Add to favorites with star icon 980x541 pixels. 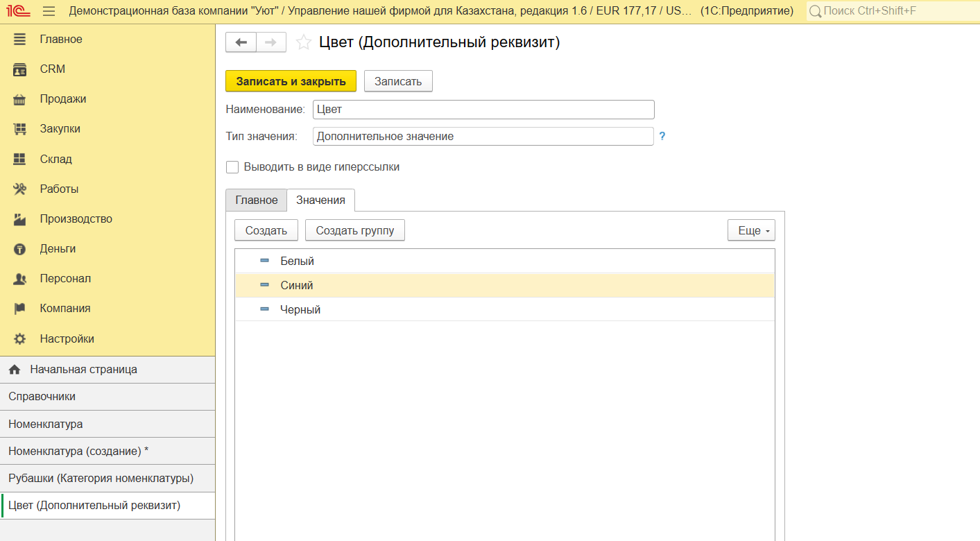(303, 42)
